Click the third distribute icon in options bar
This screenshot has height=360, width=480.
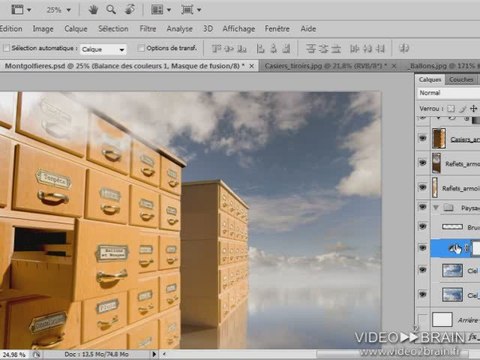tap(336, 49)
